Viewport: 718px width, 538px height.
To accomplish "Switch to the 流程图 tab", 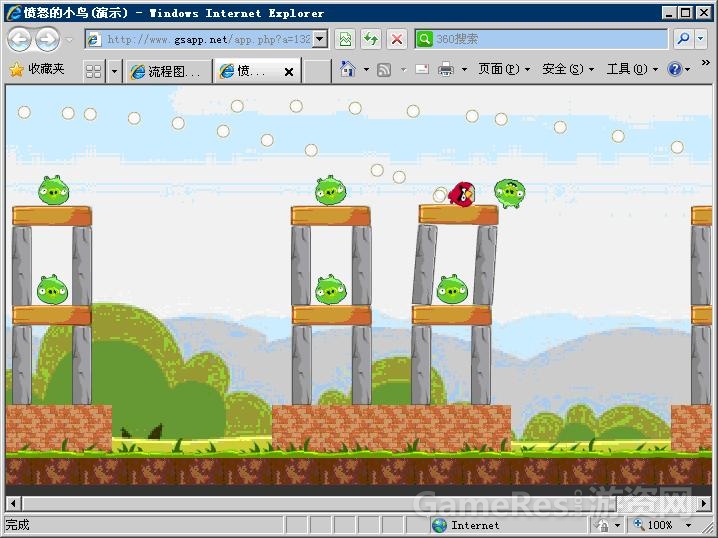I will pyautogui.click(x=167, y=71).
